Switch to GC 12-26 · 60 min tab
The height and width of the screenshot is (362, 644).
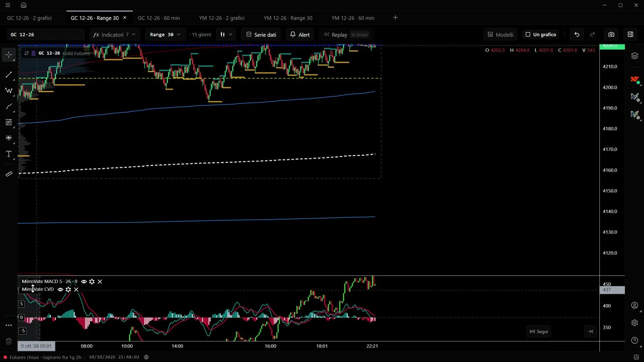159,18
